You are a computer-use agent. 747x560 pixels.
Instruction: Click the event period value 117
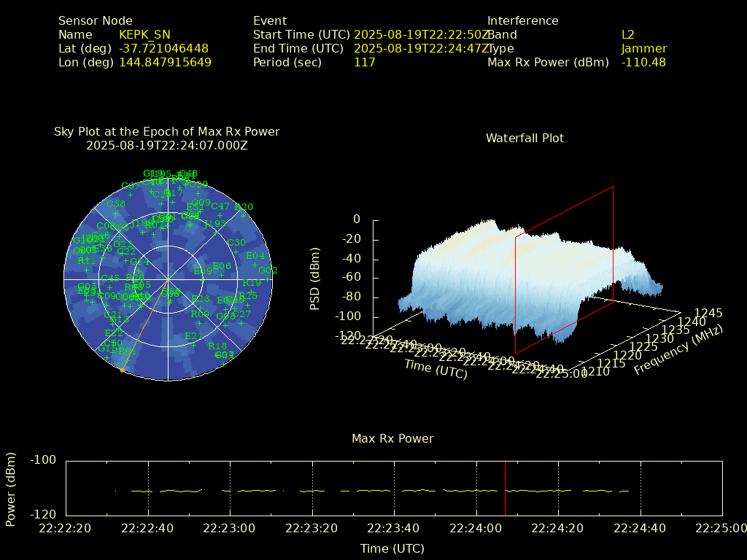click(x=364, y=63)
